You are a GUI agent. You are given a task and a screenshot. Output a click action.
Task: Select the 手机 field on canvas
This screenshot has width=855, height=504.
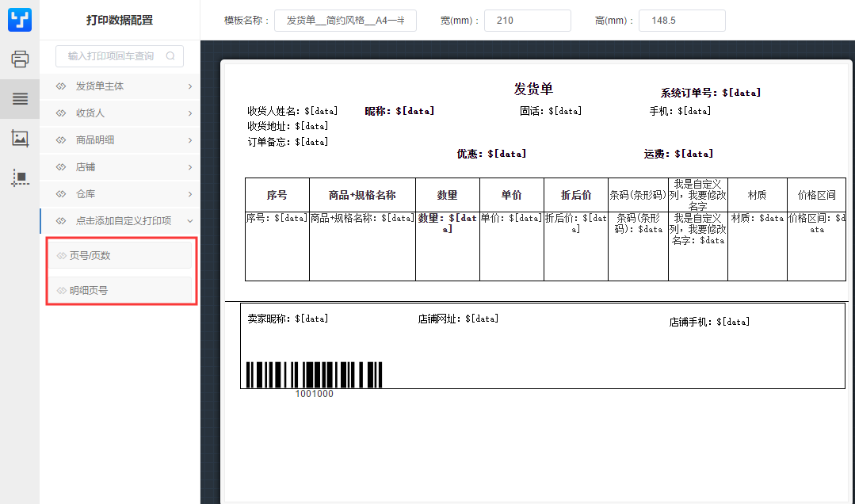tap(680, 111)
